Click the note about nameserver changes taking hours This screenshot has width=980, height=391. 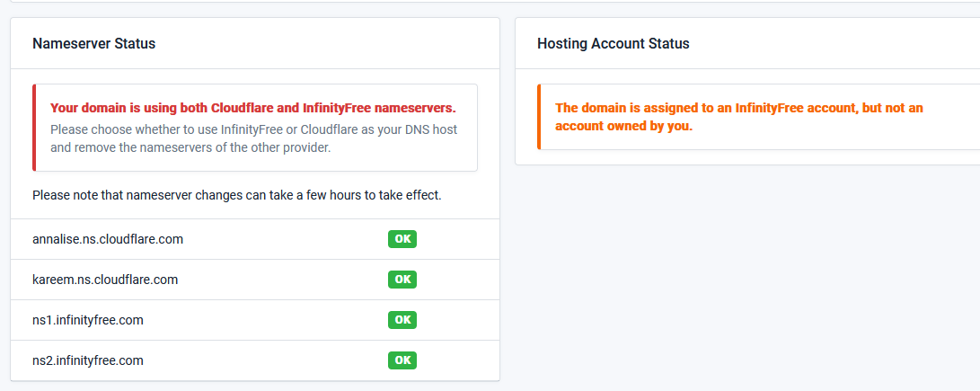click(236, 195)
